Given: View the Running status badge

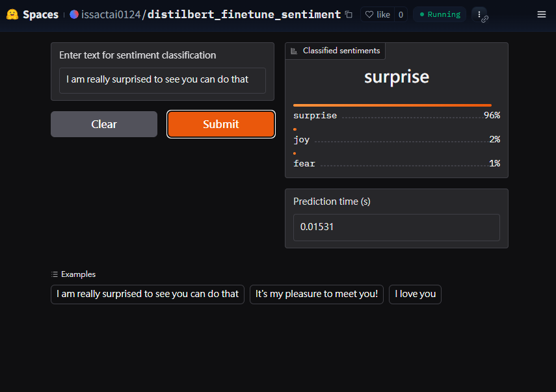Looking at the screenshot, I should click(x=440, y=14).
